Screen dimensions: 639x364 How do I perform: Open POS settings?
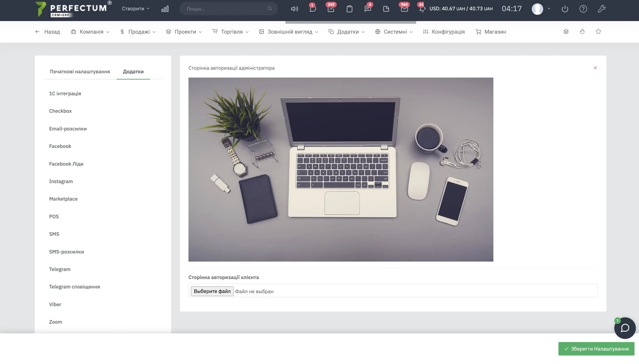[x=54, y=217]
